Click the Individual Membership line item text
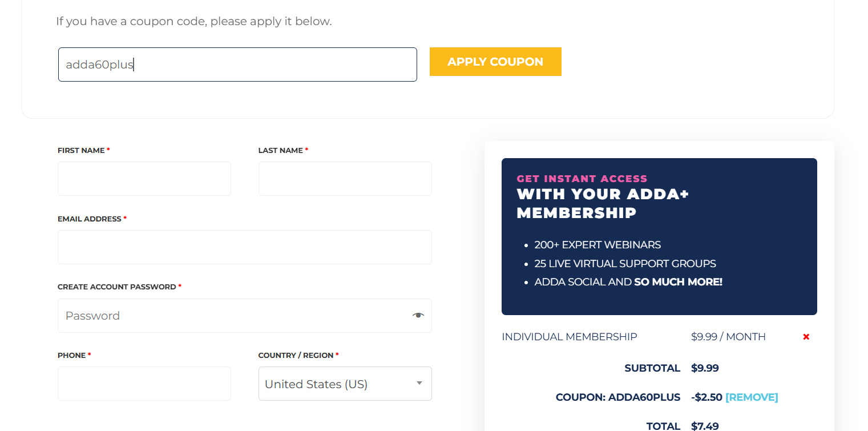This screenshot has width=868, height=431. pyautogui.click(x=569, y=337)
